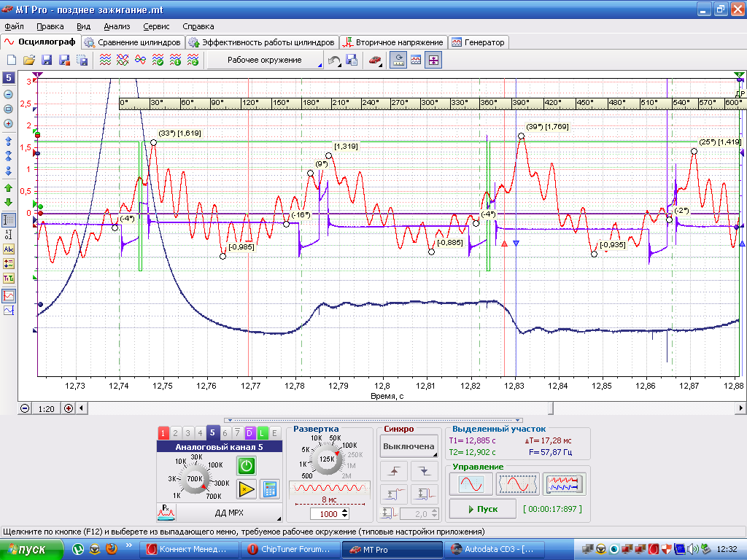The image size is (747, 560).
Task: Toggle the purple vertical-fit toolbar button
Action: [x=433, y=60]
